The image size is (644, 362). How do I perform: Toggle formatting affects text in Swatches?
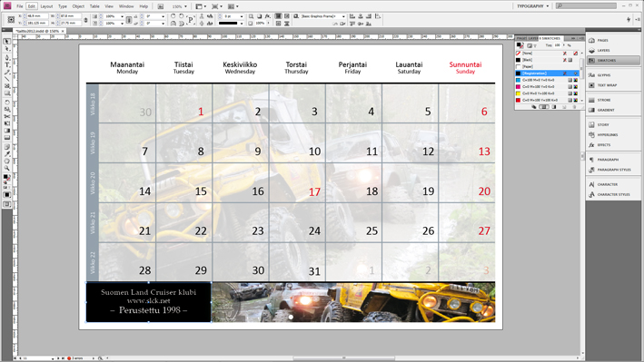pyautogui.click(x=535, y=45)
